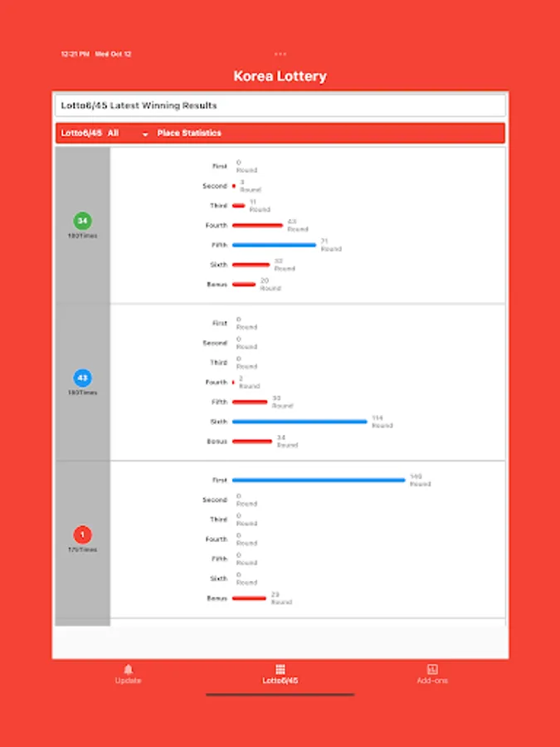Click the home indicator bar
The image size is (560, 747).
pos(280,695)
